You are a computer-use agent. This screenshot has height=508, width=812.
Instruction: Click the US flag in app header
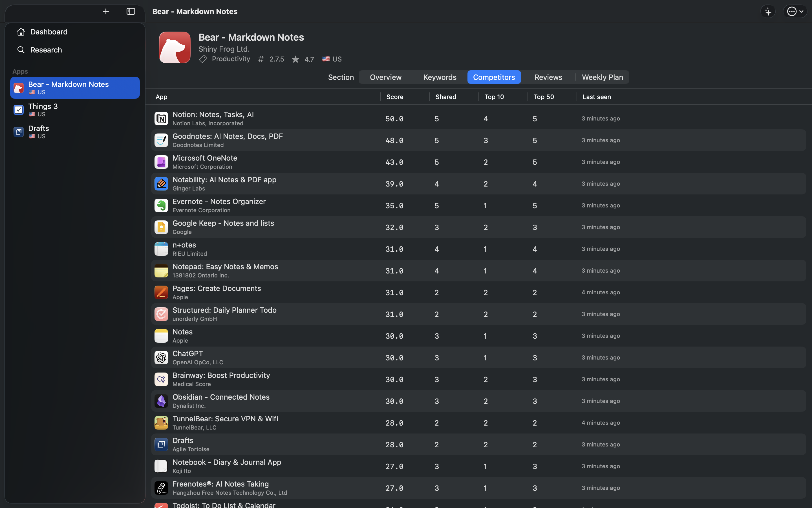point(325,59)
